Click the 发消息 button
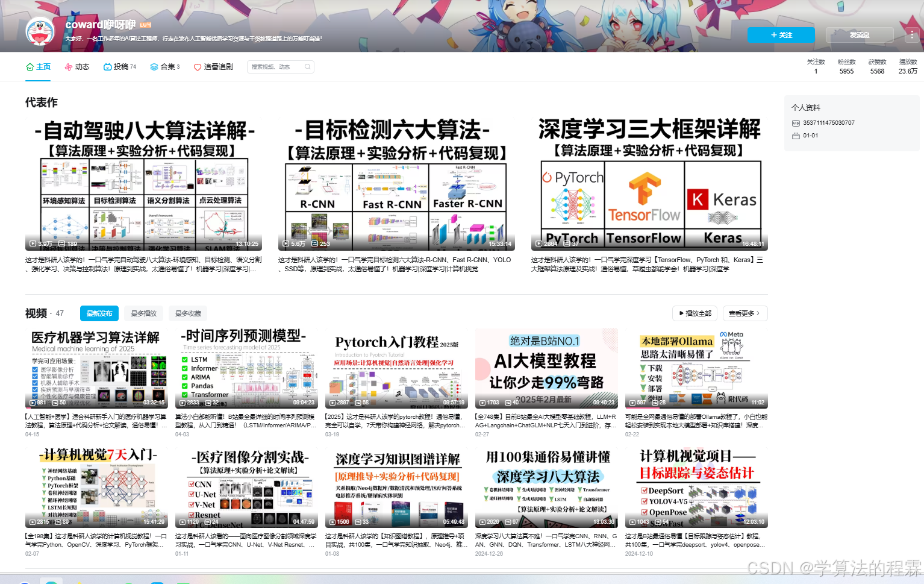 point(860,35)
